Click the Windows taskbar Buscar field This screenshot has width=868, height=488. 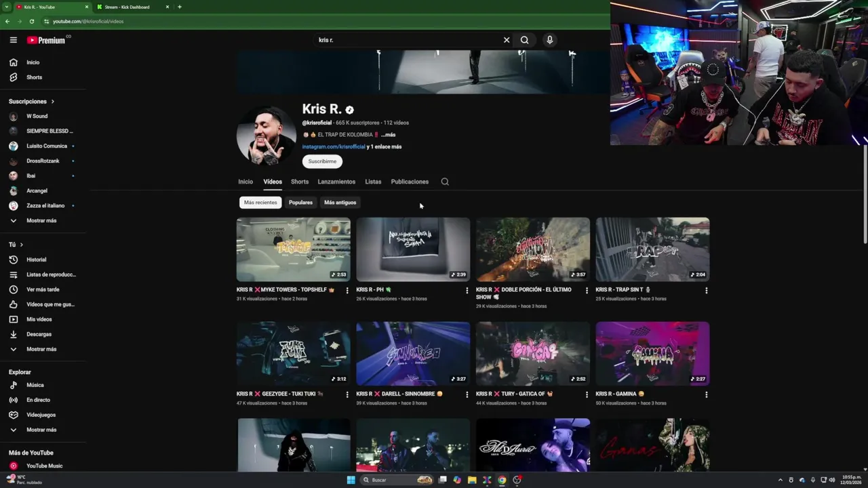click(x=397, y=480)
